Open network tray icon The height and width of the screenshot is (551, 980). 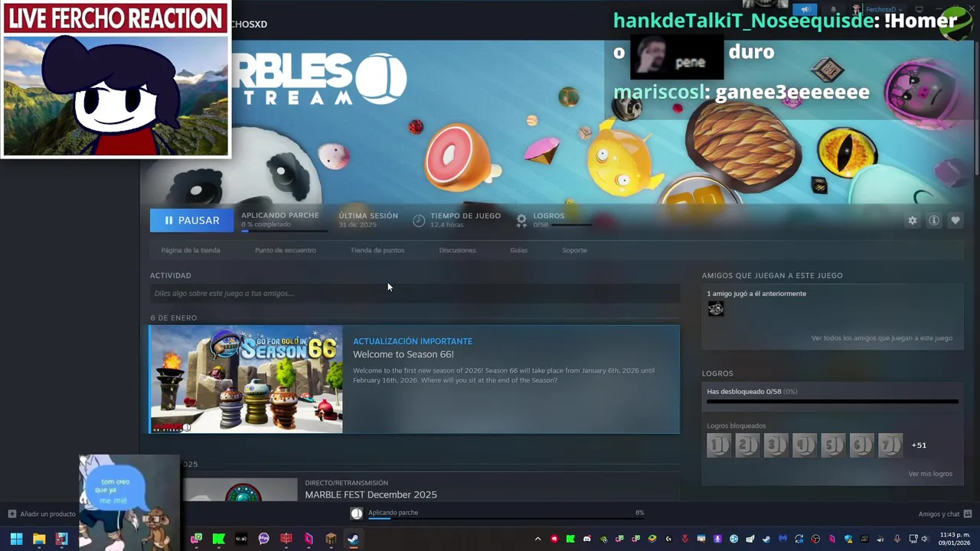(x=913, y=539)
